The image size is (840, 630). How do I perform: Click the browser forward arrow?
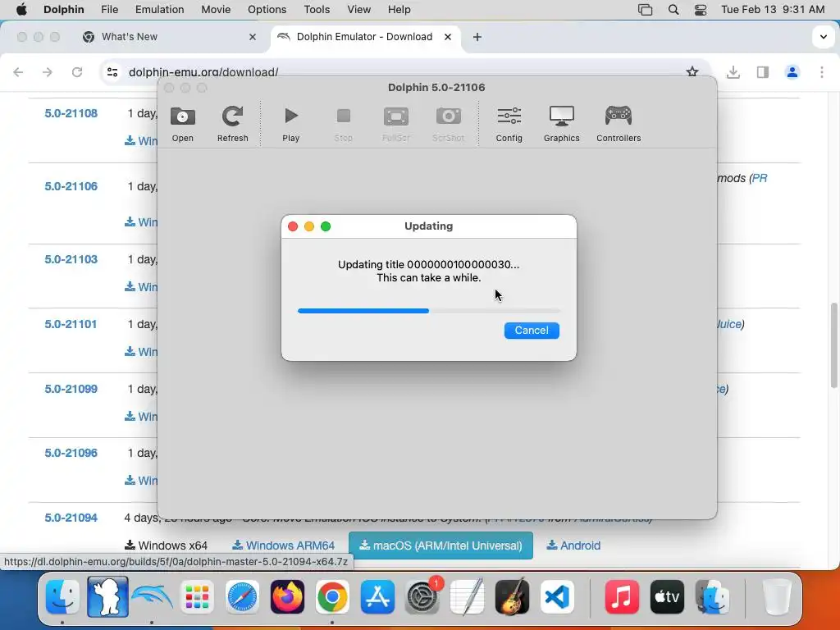click(48, 72)
